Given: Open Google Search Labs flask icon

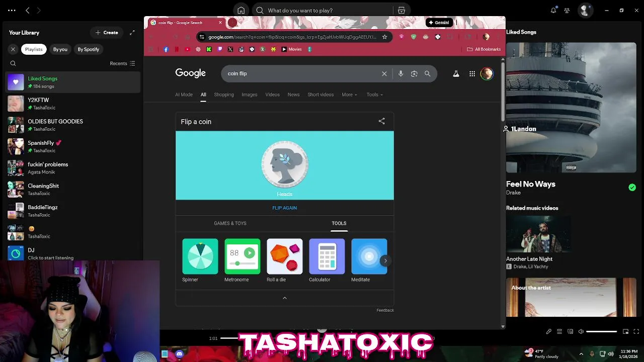Looking at the screenshot, I should click(456, 73).
